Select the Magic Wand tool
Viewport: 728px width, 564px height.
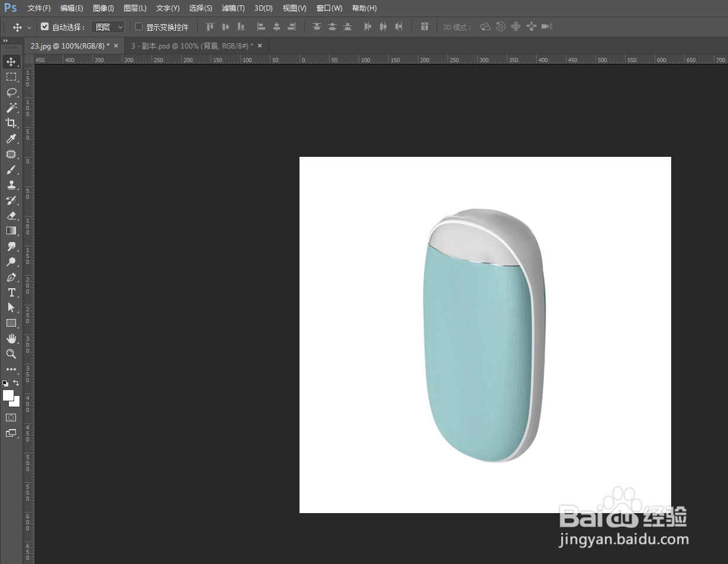pyautogui.click(x=11, y=108)
